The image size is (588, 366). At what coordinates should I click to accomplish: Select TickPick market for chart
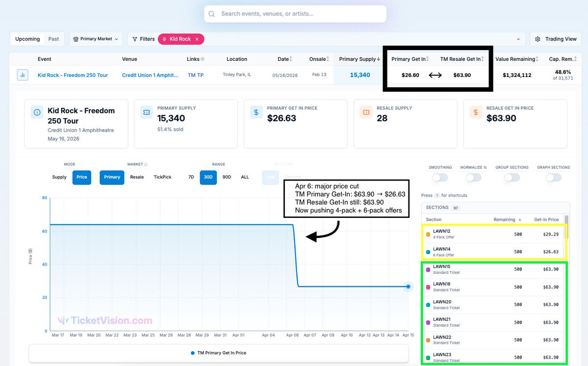click(162, 177)
